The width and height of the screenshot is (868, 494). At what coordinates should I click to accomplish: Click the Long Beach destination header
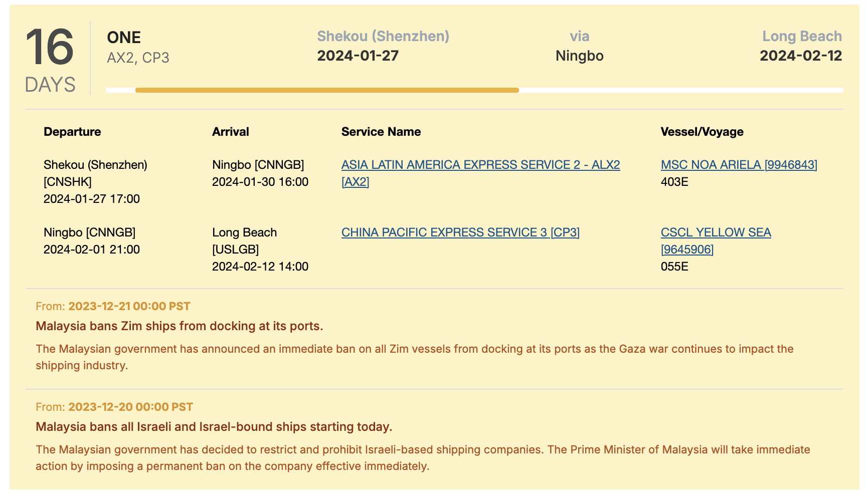pos(802,36)
